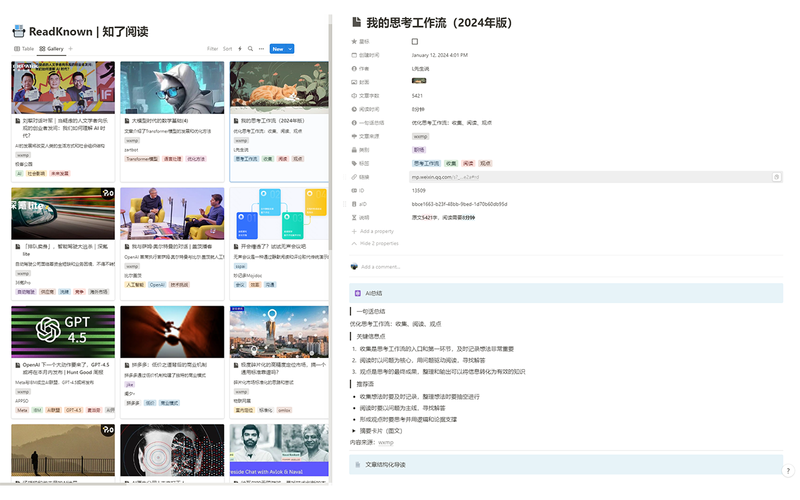Switch to the Table view tab

tap(24, 49)
